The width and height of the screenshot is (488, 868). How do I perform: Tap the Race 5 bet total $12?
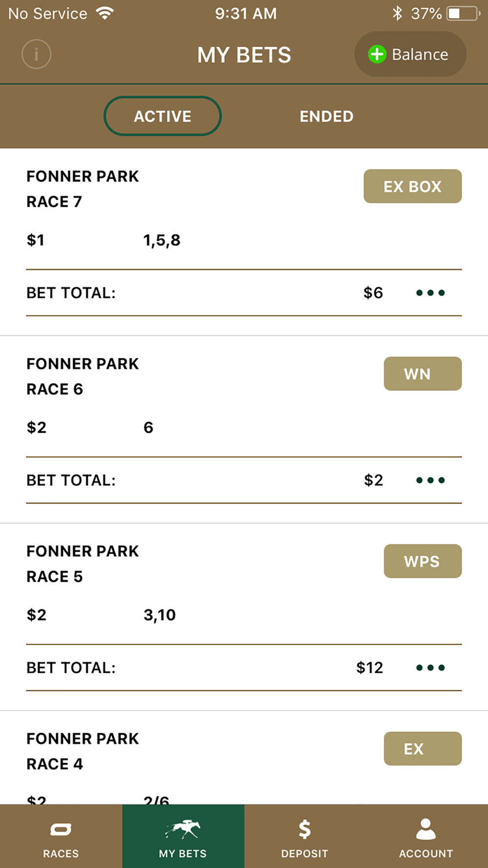pyautogui.click(x=369, y=668)
